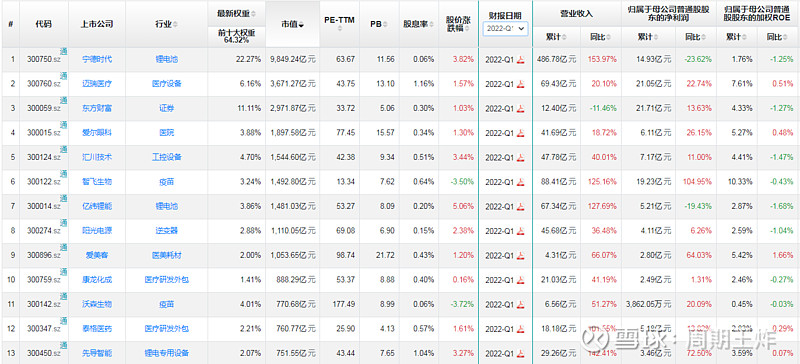The height and width of the screenshot is (364, 800).
Task: Open the 2022-Q1 report date dropdown
Action: point(505,29)
